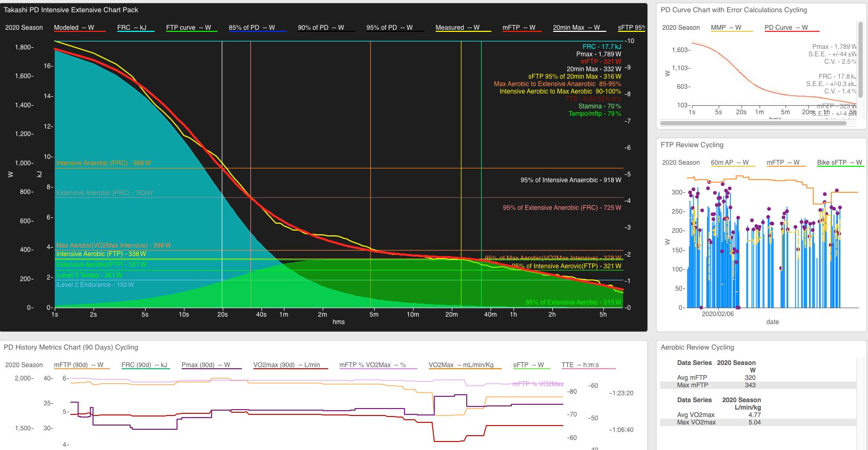The image size is (868, 450).
Task: Click the 'Max Aerobic(VO2Max Intensive) - 398 W' label
Action: [114, 245]
